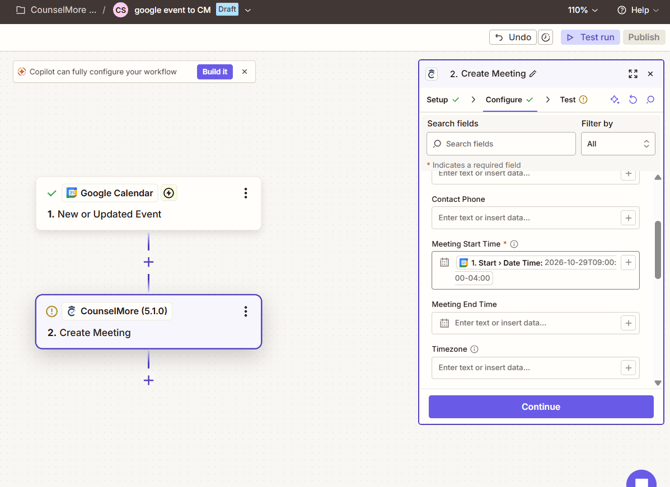
Task: Expand the zap name dropdown chevron
Action: coord(248,10)
